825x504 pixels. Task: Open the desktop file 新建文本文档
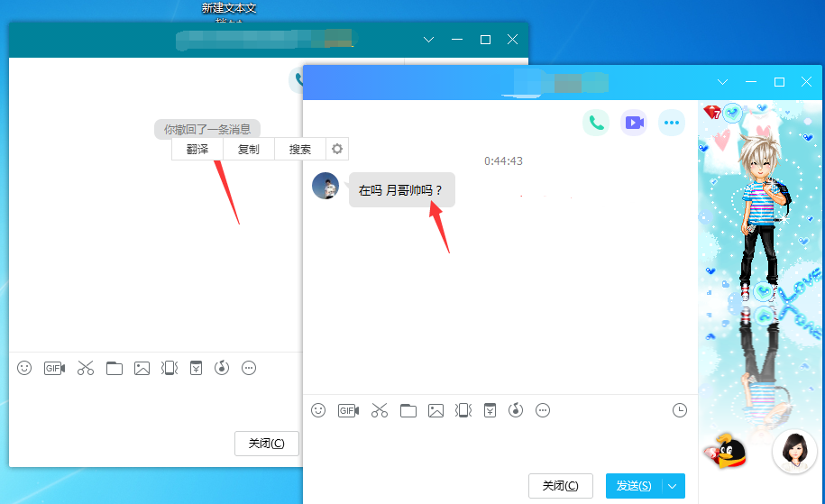click(x=229, y=11)
